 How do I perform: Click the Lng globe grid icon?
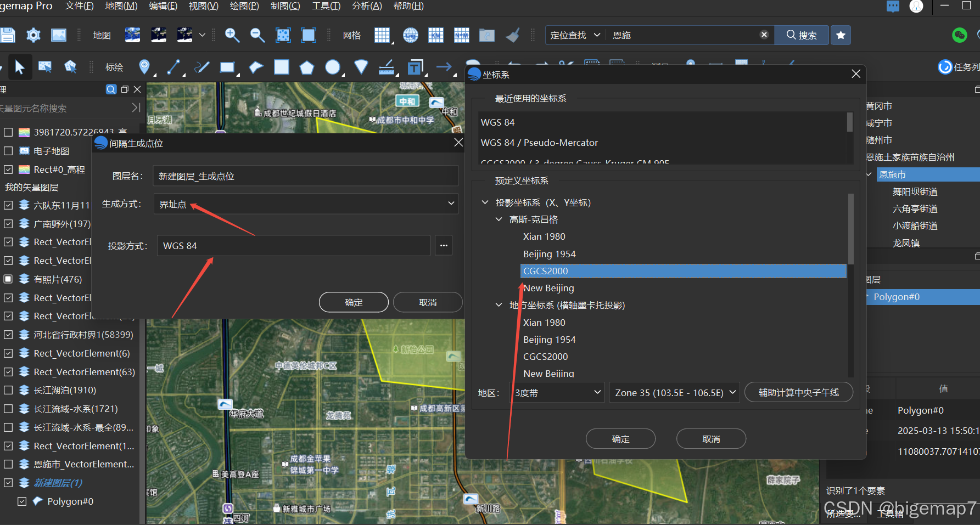[x=411, y=35]
